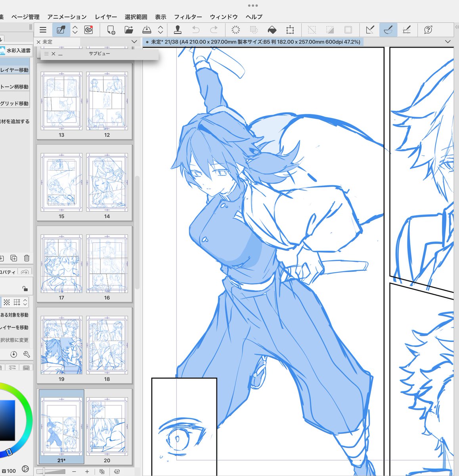This screenshot has width=459, height=476.
Task: Fill with the paint bucket icon
Action: [272, 30]
